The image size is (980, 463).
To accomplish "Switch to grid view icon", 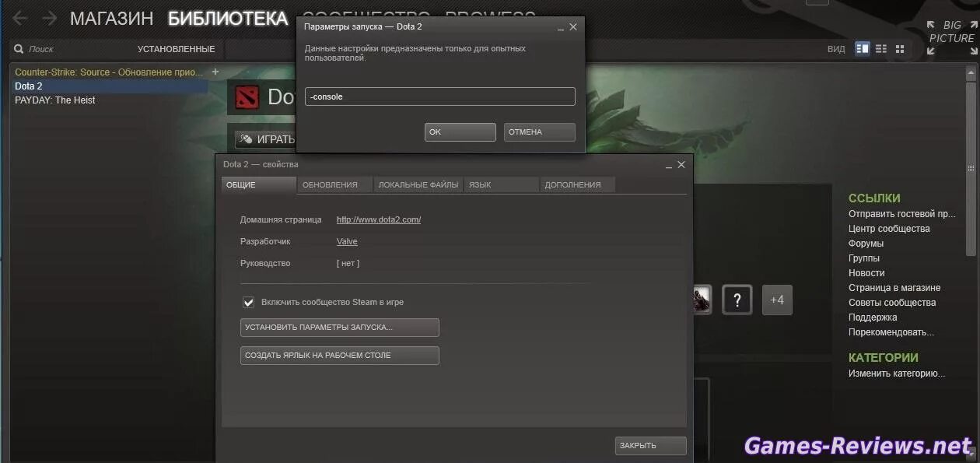I will pos(900,48).
